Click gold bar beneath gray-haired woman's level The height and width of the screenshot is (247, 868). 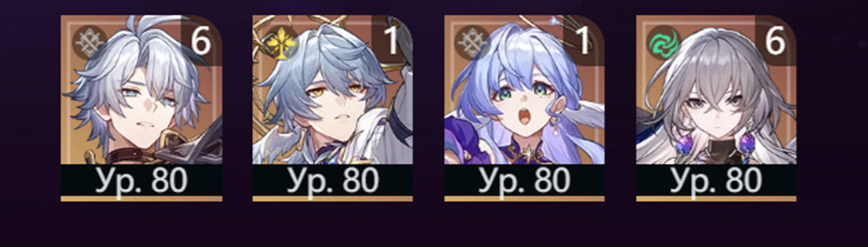[716, 199]
